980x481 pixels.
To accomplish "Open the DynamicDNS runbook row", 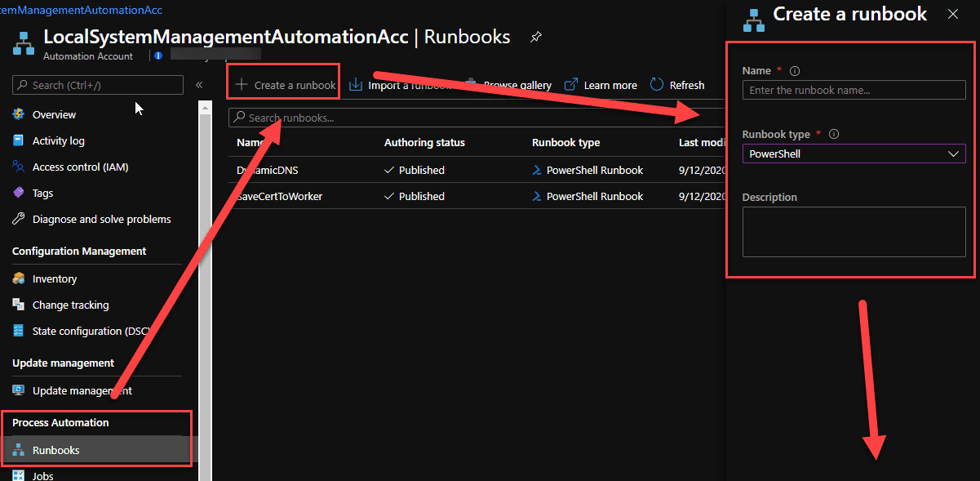I will (477, 170).
